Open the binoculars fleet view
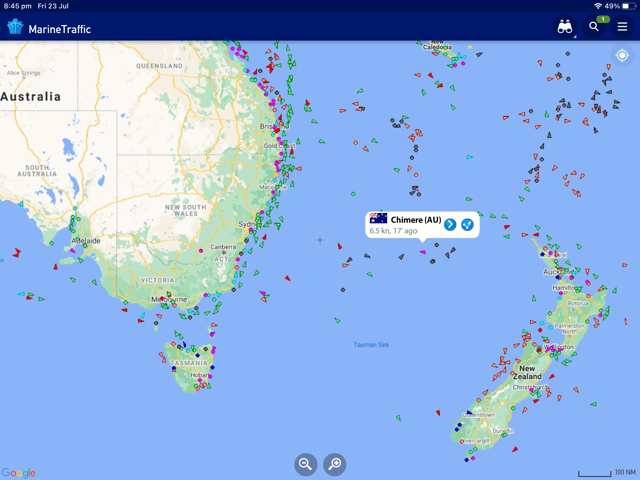 tap(565, 28)
